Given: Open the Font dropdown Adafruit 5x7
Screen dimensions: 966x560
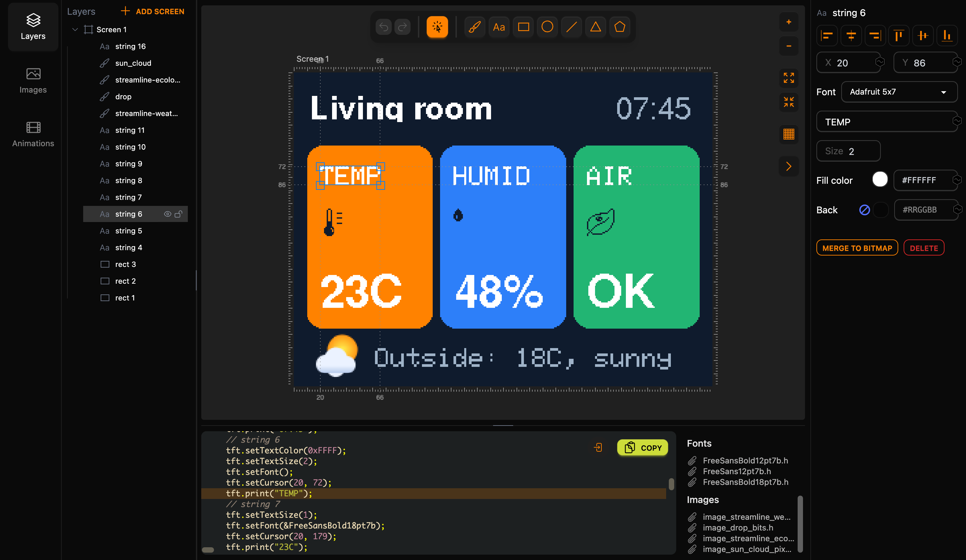Looking at the screenshot, I should [x=899, y=92].
